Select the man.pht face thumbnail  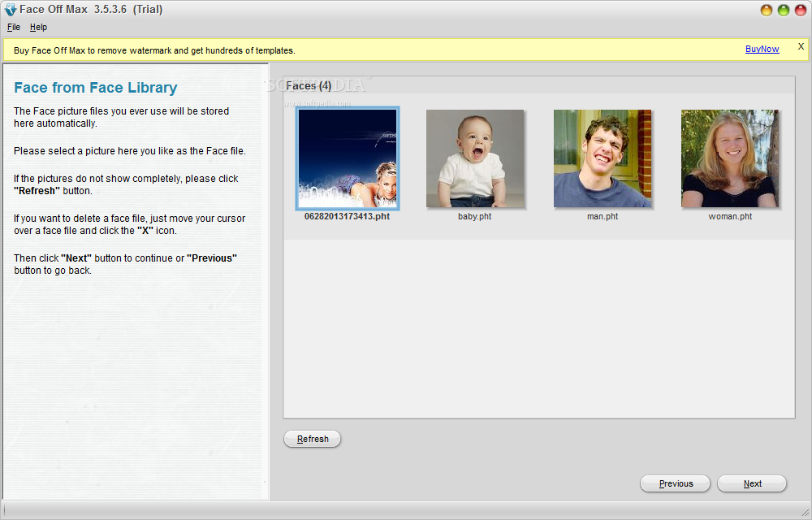[x=603, y=158]
